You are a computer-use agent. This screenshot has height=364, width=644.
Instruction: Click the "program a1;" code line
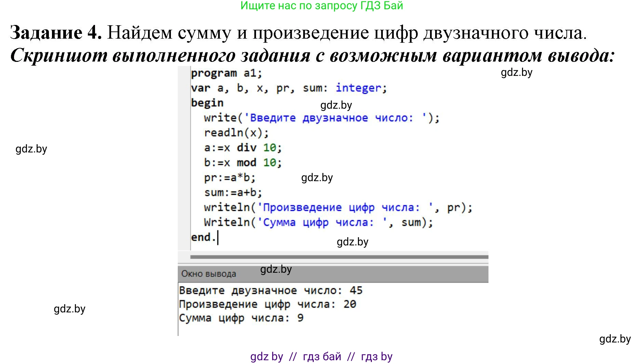226,73
